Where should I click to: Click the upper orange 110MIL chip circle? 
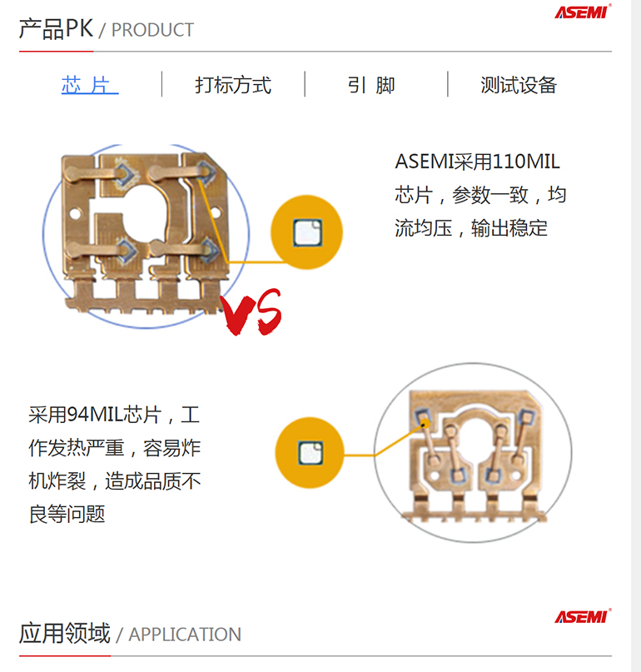coord(307,232)
